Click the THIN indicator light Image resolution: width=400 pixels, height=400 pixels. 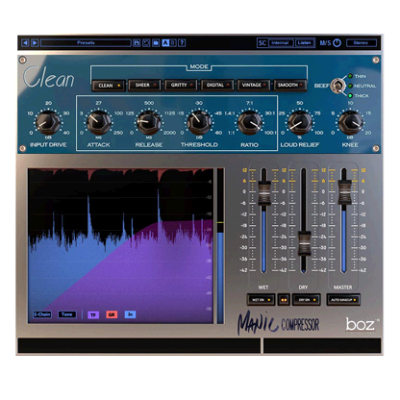click(350, 76)
